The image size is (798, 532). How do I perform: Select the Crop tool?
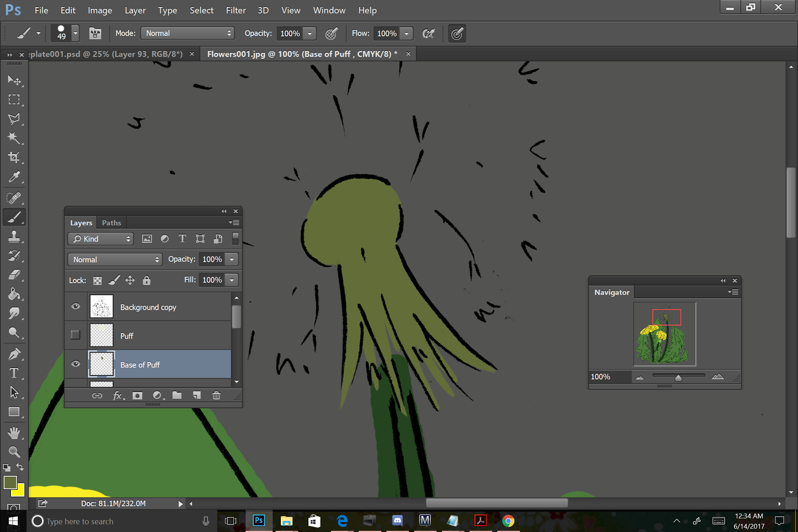click(13, 158)
